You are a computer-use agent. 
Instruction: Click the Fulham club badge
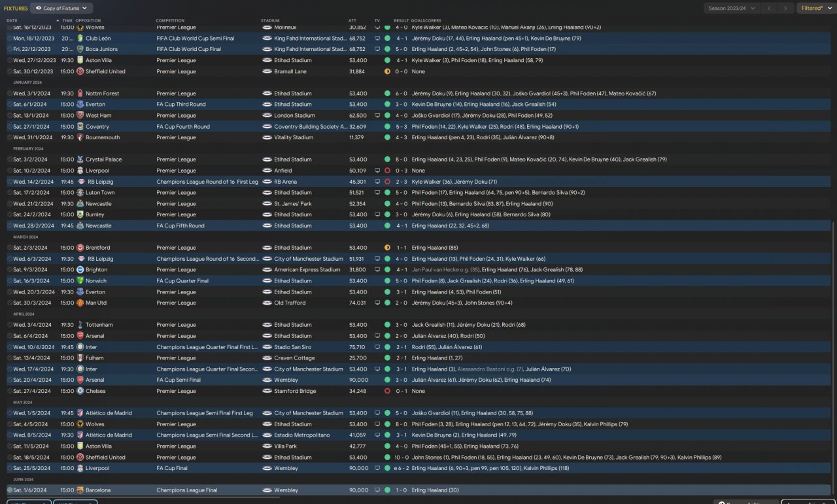[x=80, y=358]
